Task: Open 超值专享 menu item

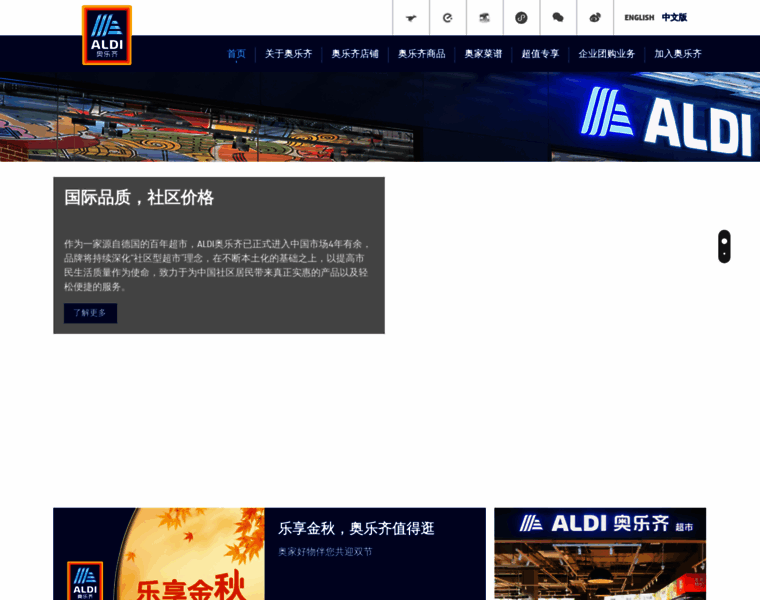Action: pyautogui.click(x=540, y=54)
